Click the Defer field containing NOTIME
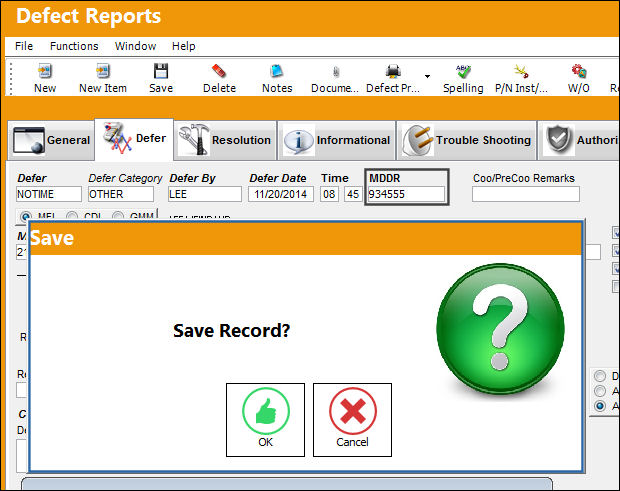This screenshot has height=491, width=620. [49, 194]
